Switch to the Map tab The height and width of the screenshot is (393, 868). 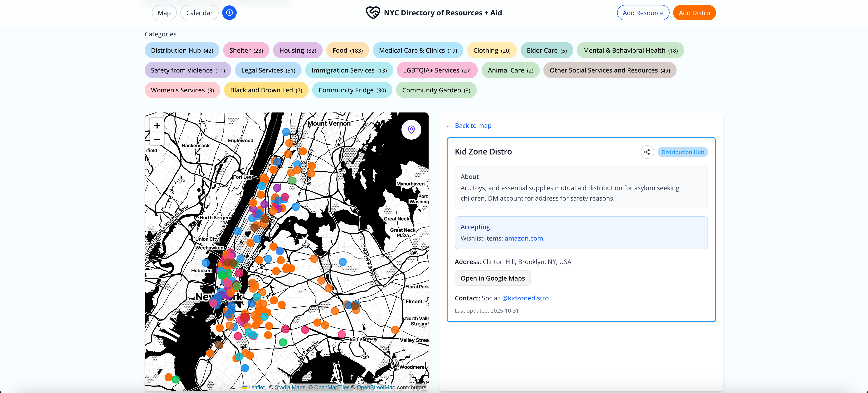tap(164, 13)
